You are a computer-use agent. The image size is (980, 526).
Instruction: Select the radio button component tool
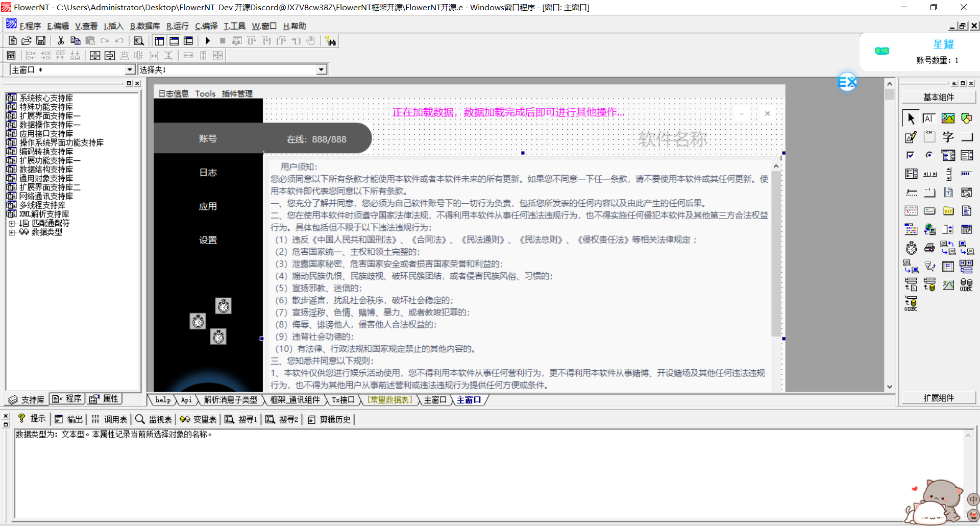click(929, 155)
